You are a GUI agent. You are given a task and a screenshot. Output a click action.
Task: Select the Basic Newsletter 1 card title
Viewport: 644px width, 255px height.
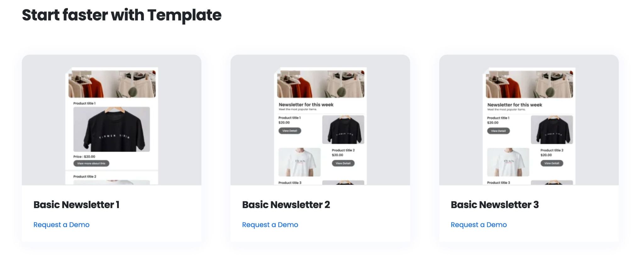pyautogui.click(x=76, y=205)
